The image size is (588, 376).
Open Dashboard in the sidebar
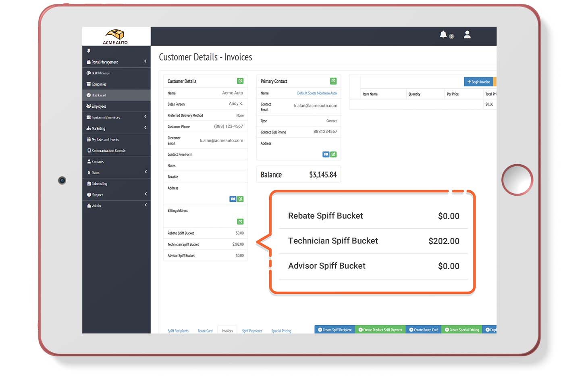point(116,95)
